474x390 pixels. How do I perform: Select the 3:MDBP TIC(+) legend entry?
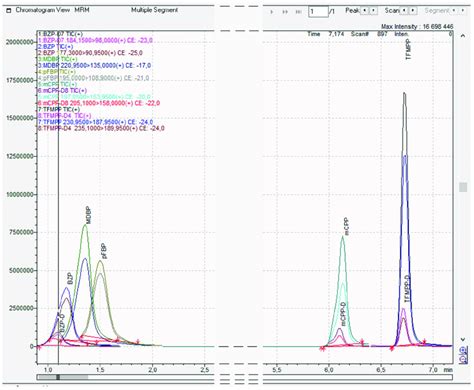(x=58, y=59)
